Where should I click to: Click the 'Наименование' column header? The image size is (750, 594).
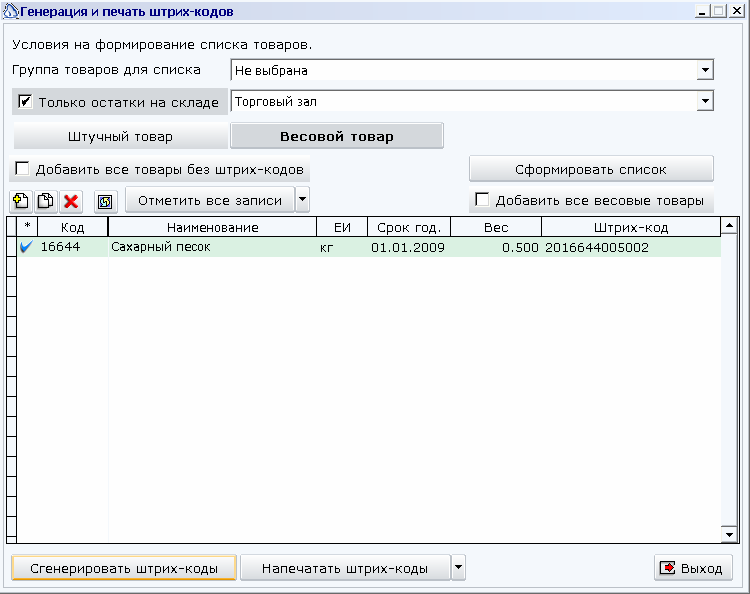pos(212,228)
